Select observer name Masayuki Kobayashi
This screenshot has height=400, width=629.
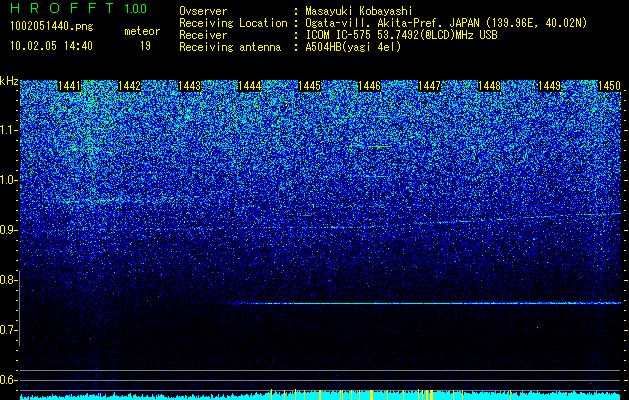pos(359,11)
